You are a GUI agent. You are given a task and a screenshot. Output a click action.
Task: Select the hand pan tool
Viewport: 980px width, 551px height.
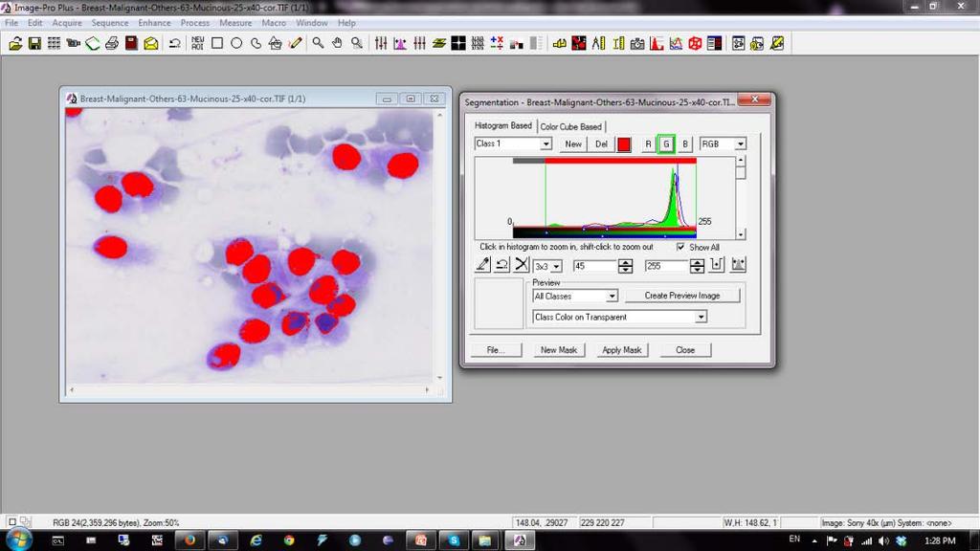coord(338,44)
